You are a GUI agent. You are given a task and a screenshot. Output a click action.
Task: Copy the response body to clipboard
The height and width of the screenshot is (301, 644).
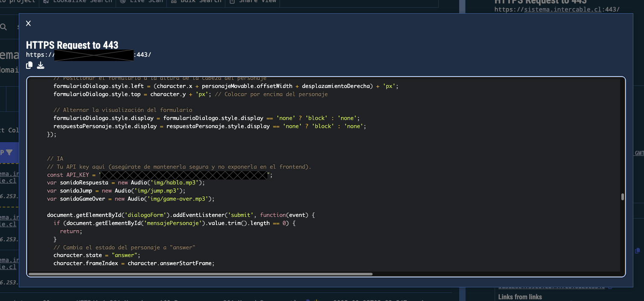(29, 65)
